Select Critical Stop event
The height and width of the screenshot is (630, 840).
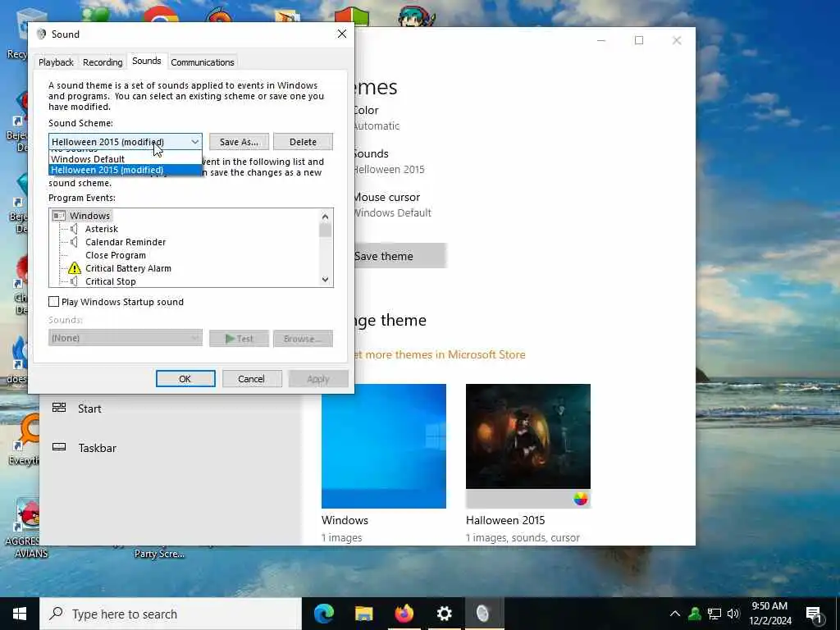(x=111, y=282)
